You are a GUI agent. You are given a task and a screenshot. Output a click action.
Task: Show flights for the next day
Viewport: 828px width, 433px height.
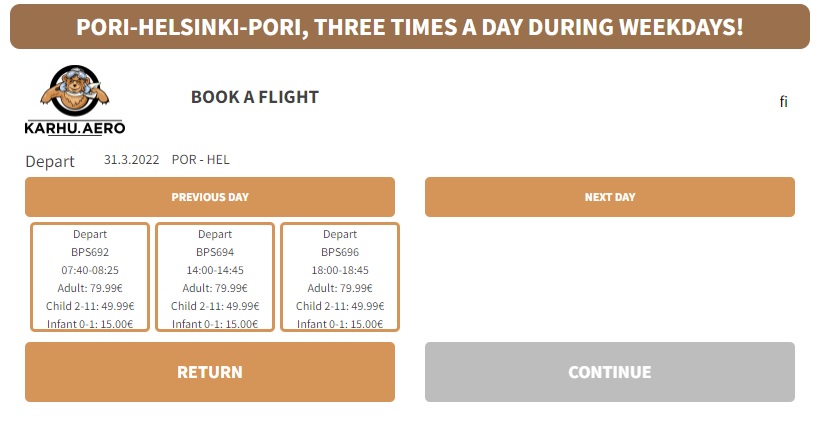[x=610, y=197]
